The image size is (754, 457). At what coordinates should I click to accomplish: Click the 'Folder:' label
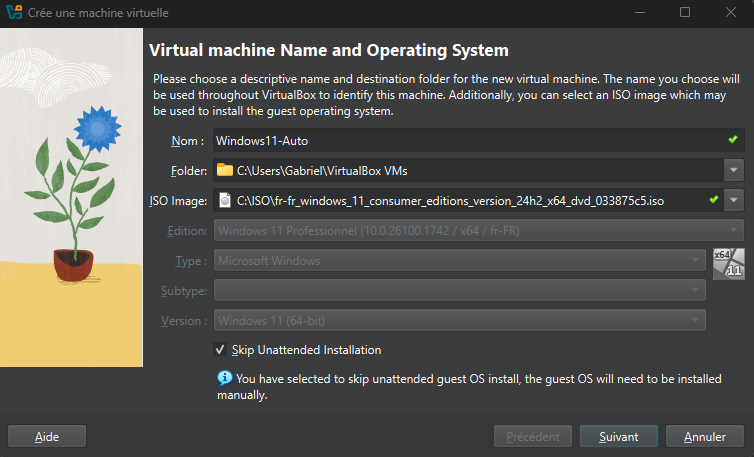pos(189,171)
